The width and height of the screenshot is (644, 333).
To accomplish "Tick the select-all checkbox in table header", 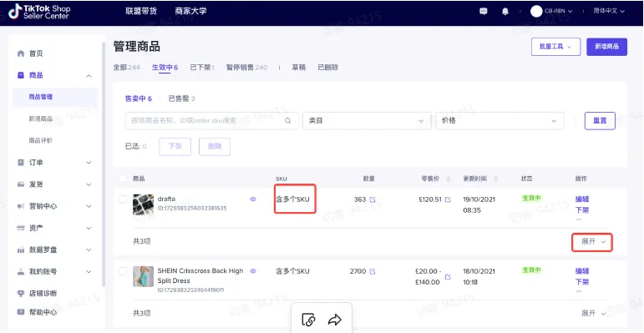I will (x=123, y=179).
